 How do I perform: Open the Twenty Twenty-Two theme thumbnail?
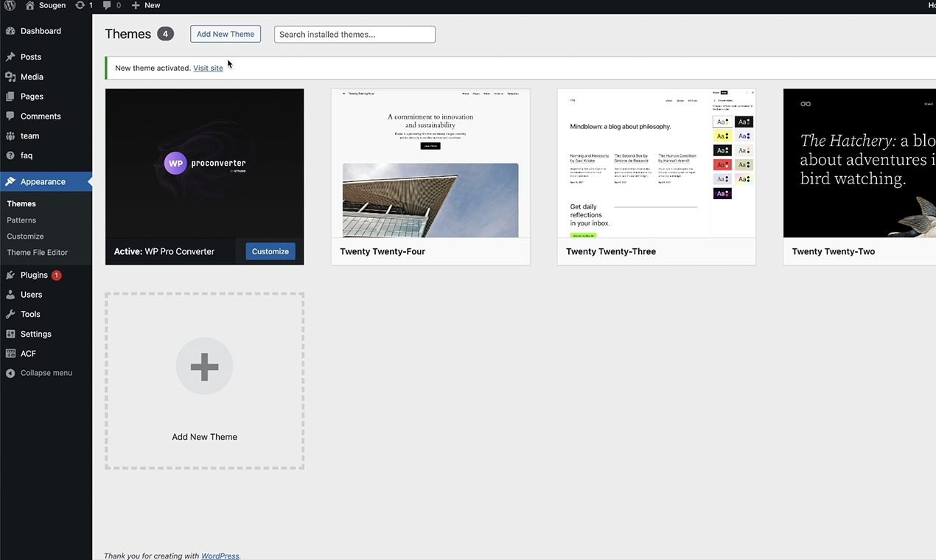[x=859, y=163]
